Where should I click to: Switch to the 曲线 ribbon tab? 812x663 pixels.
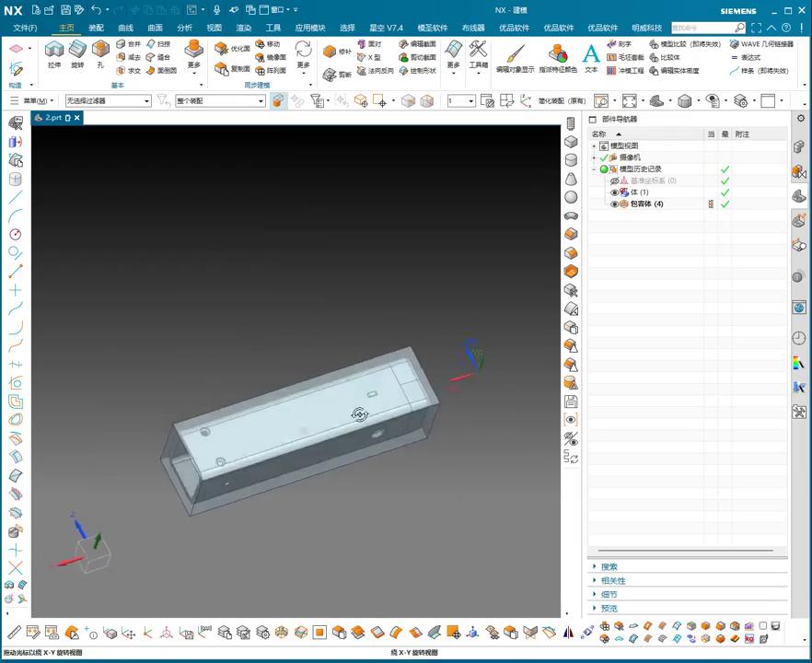point(125,28)
